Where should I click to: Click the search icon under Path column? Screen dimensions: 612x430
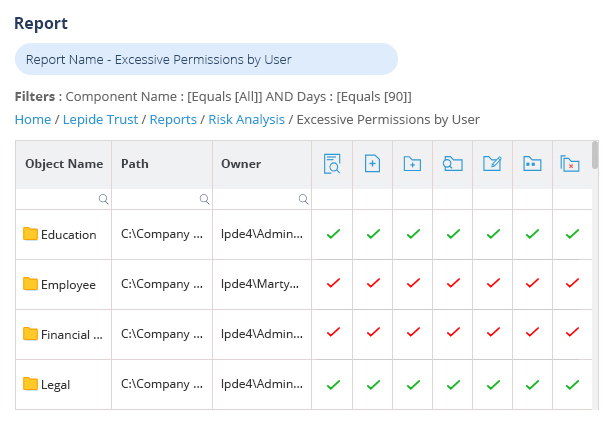(205, 199)
